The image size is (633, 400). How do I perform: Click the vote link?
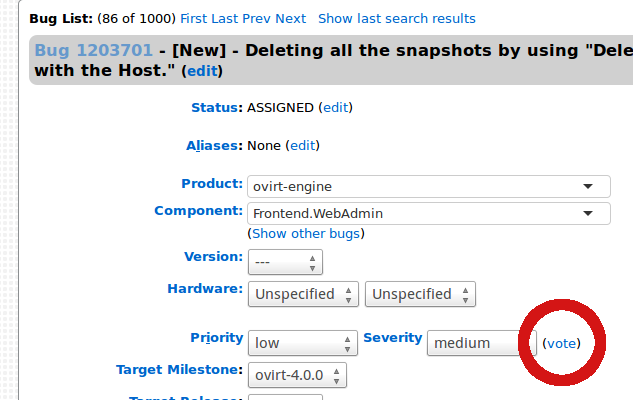click(x=561, y=343)
